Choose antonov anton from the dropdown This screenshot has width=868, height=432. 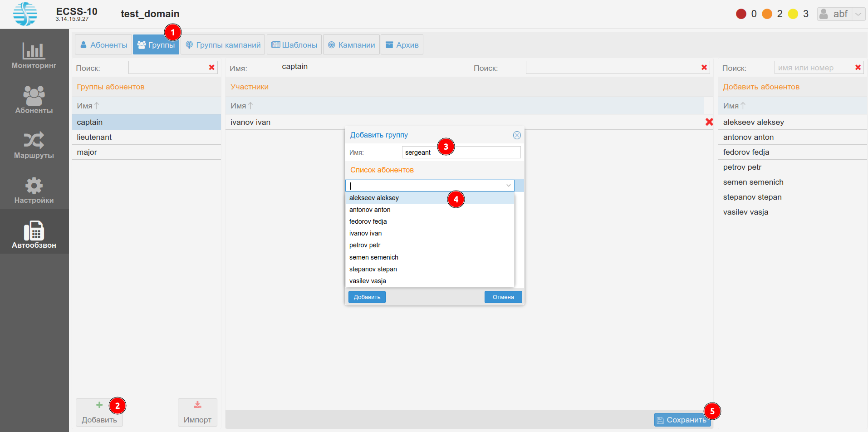[x=430, y=210]
